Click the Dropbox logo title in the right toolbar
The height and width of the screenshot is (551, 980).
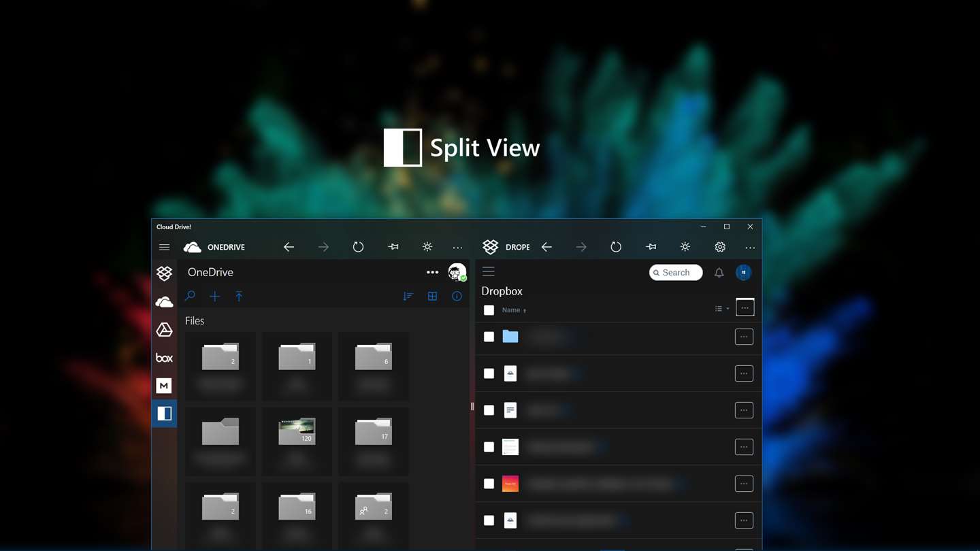click(506, 247)
